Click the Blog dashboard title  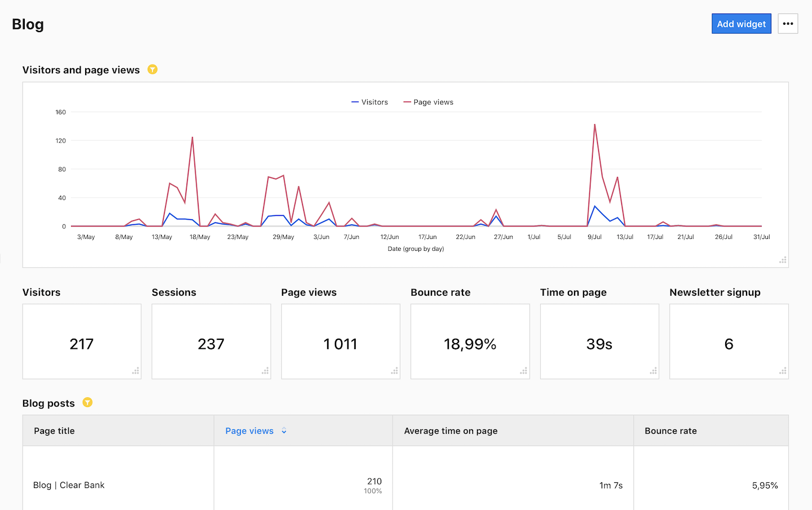tap(28, 24)
